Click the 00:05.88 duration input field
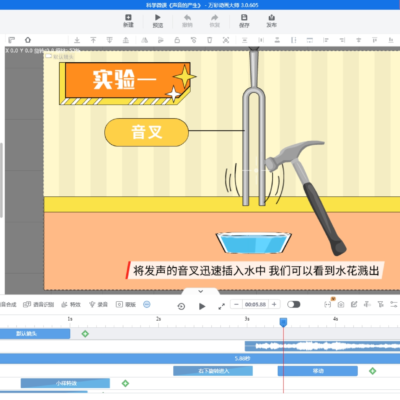The image size is (400, 400). 255,304
